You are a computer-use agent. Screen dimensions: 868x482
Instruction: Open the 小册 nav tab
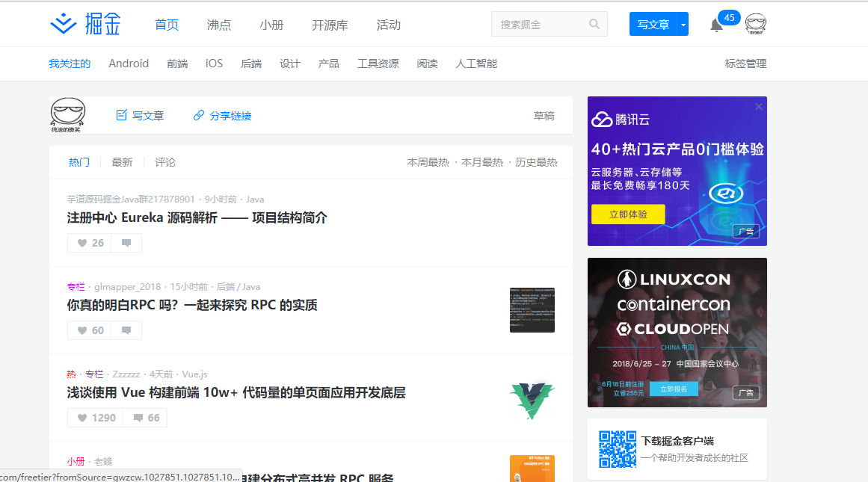pyautogui.click(x=271, y=25)
